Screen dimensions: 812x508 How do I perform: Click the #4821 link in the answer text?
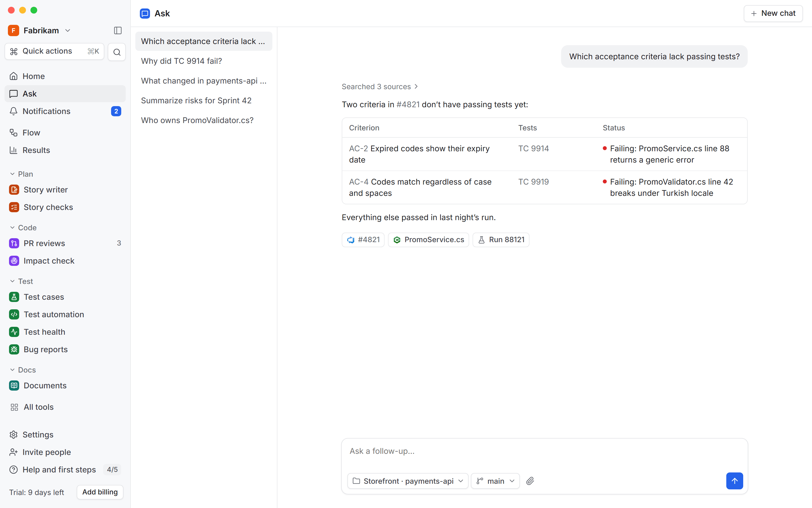[408, 104]
